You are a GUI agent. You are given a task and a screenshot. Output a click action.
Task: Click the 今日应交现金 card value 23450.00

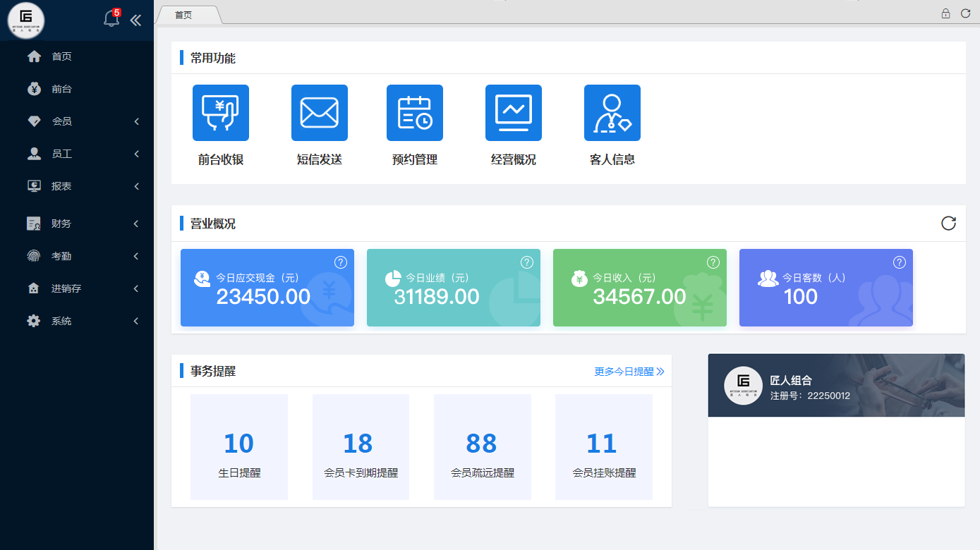(263, 297)
